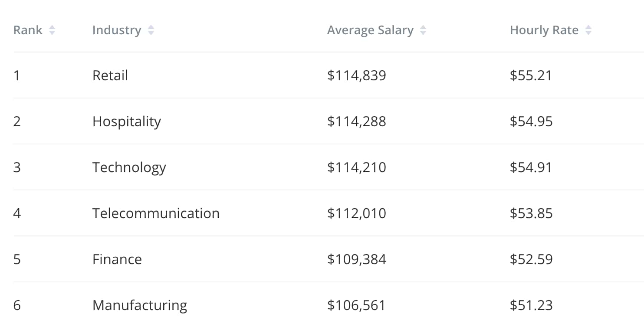Click the Hourly Rate header label
644x327 pixels.
point(544,30)
